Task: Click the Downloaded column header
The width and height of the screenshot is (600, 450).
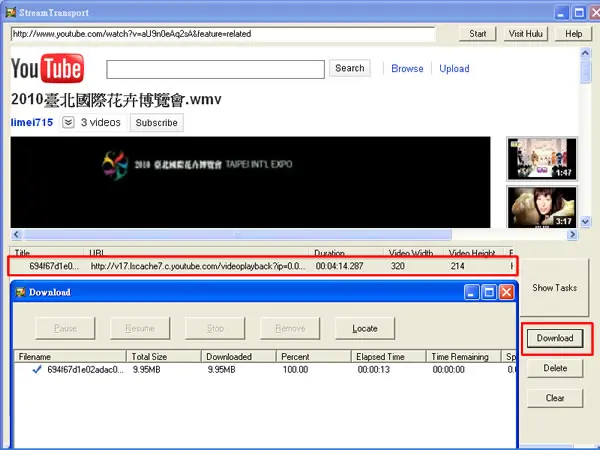Action: [238, 357]
